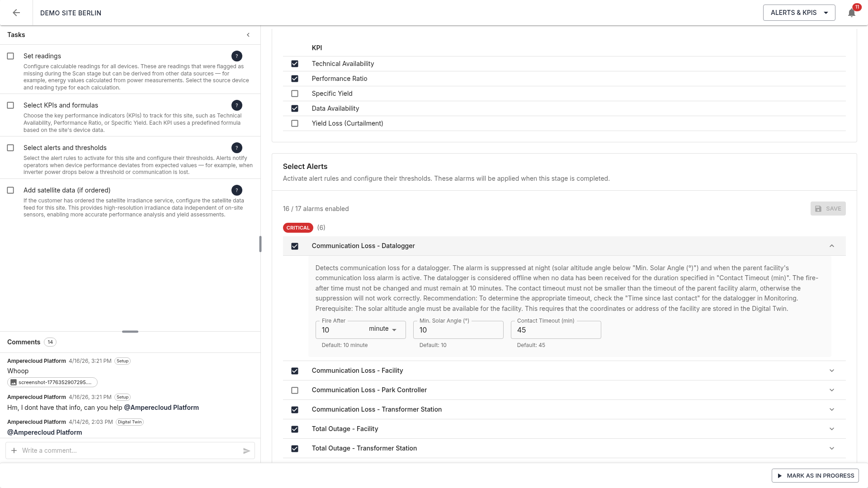The width and height of the screenshot is (868, 488).
Task: Check the Set readings task checkbox
Action: click(x=10, y=56)
